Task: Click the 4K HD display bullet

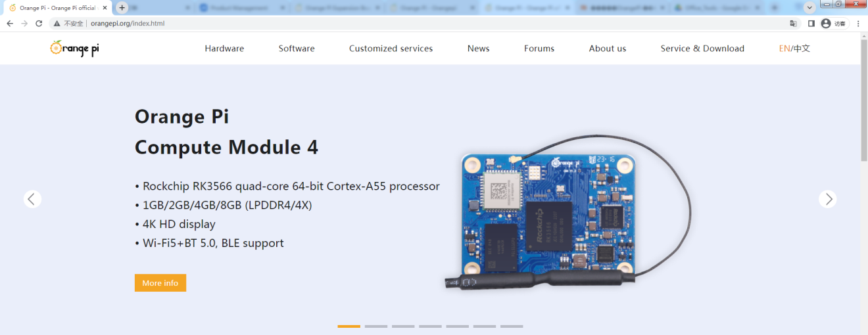Action: (175, 224)
